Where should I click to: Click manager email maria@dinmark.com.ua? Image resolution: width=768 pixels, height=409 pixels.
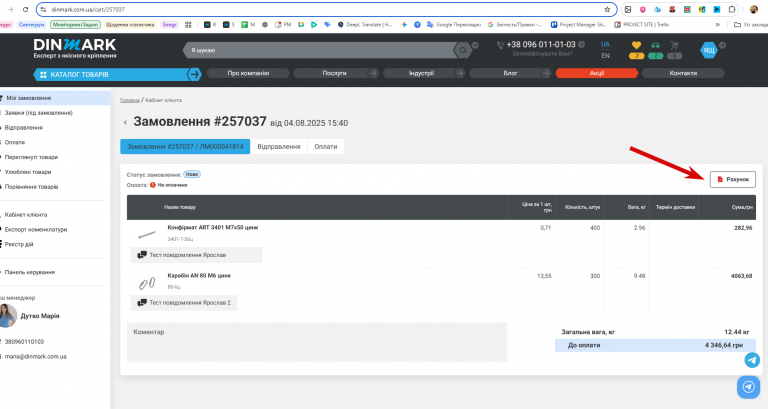pyautogui.click(x=35, y=357)
